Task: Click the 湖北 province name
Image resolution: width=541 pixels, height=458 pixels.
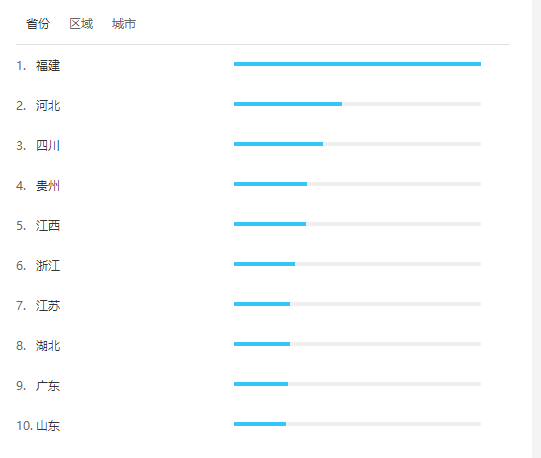Action: coord(48,345)
